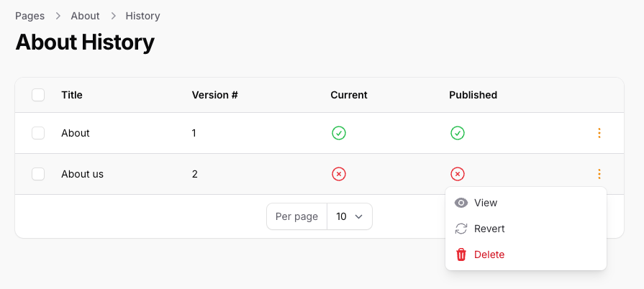Click the About us row's three-dot menu
644x289 pixels.
599,174
